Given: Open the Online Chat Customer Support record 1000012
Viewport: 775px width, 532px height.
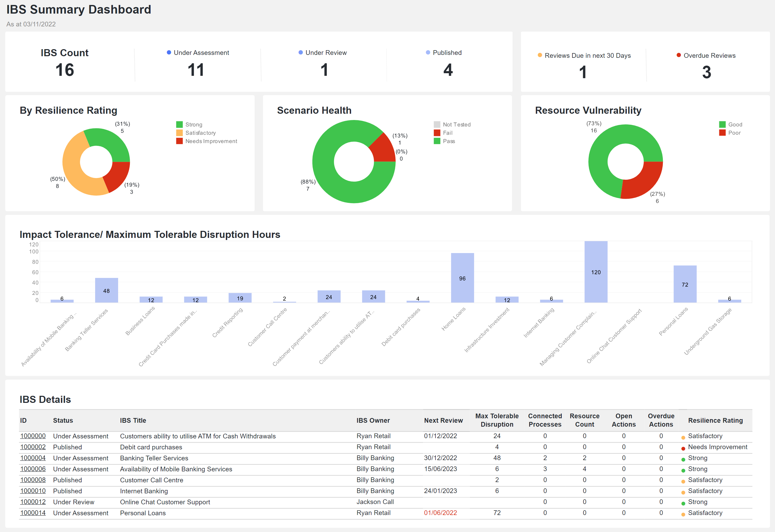Looking at the screenshot, I should pyautogui.click(x=33, y=502).
